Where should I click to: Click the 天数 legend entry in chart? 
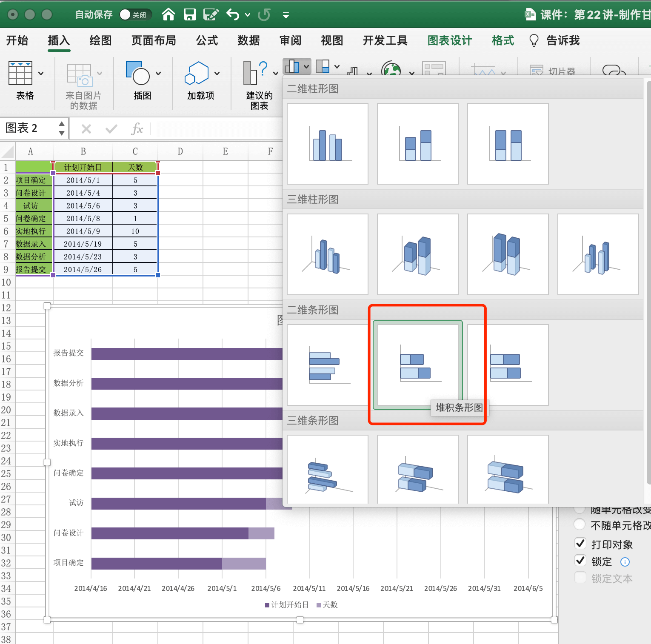coord(327,604)
